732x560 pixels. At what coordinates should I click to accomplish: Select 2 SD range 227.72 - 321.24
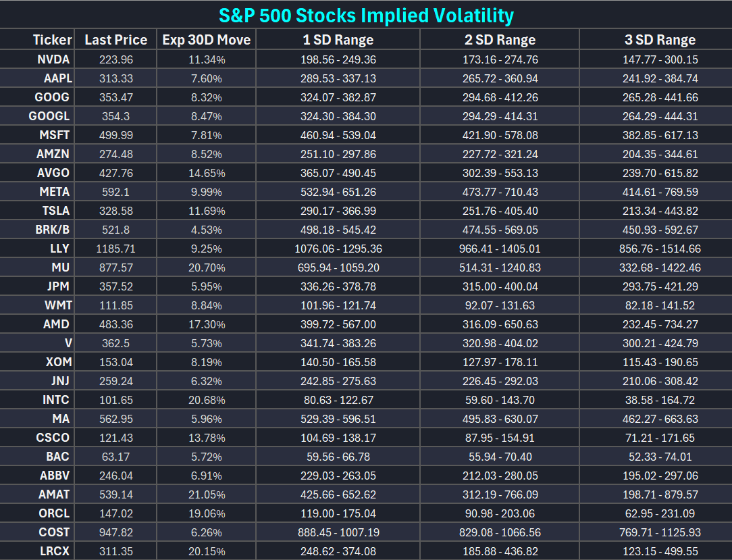[x=500, y=154]
